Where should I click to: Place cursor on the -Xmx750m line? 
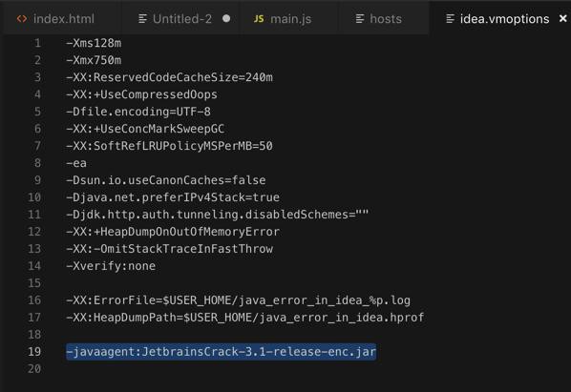94,60
